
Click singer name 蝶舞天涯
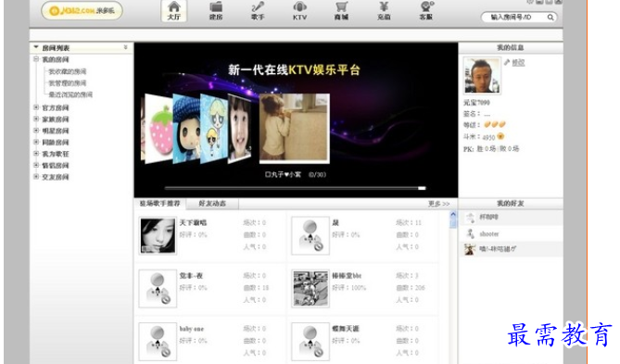346,329
